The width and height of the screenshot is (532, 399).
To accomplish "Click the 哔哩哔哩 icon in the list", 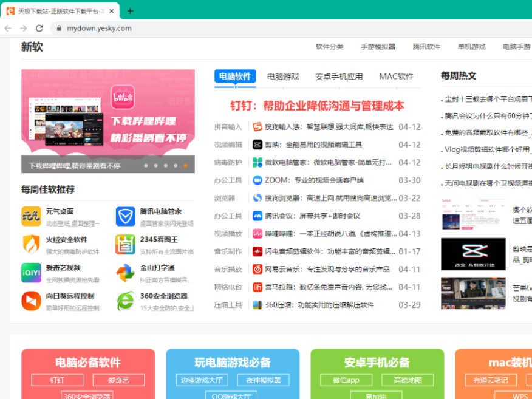I will click(257, 234).
